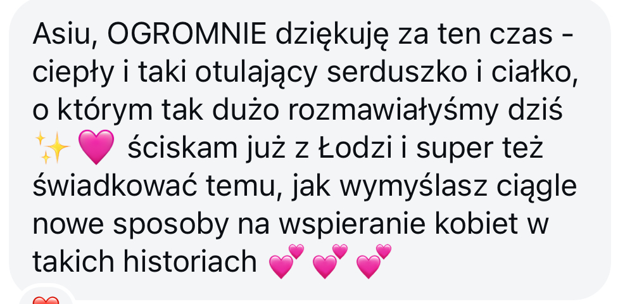Click the word 'wymyślasz' in the message
The width and height of the screenshot is (644, 304).
[413, 186]
